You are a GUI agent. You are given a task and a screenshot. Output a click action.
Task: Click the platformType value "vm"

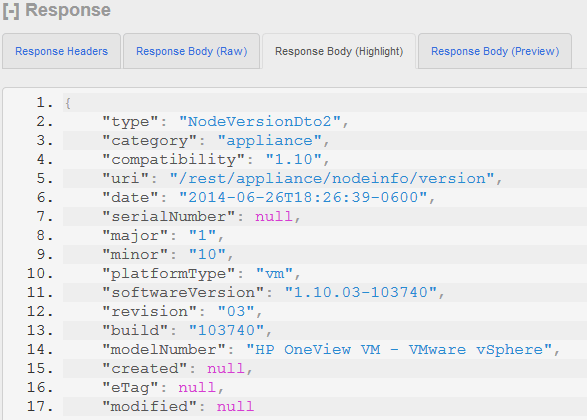coord(274,274)
